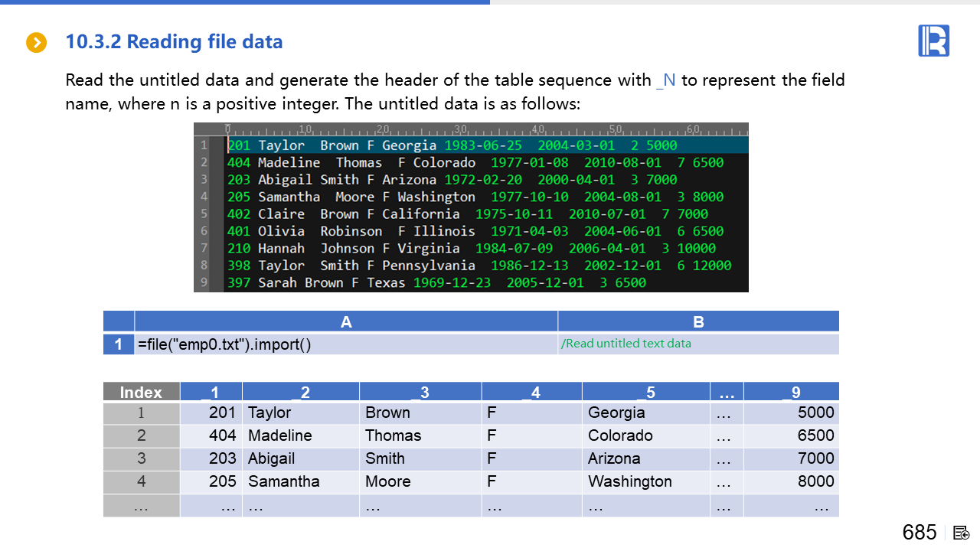Click the blue R logo in top corner
Image resolution: width=980 pixels, height=551 pixels.
click(x=933, y=41)
